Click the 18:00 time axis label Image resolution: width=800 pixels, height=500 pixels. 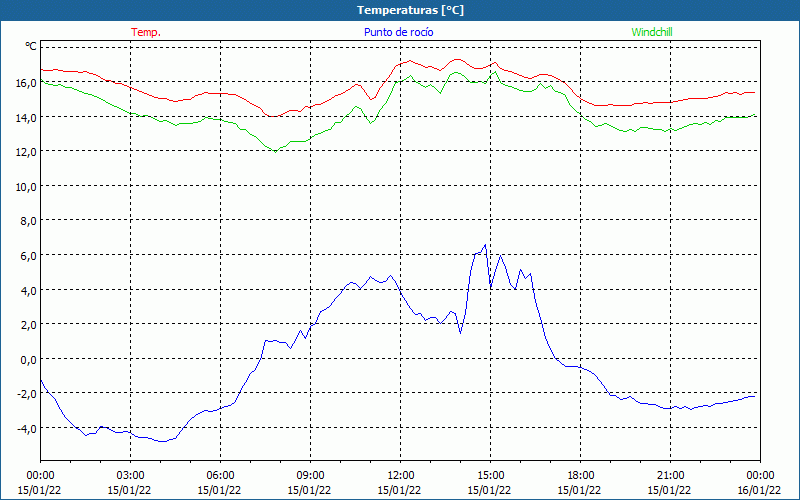pos(581,476)
